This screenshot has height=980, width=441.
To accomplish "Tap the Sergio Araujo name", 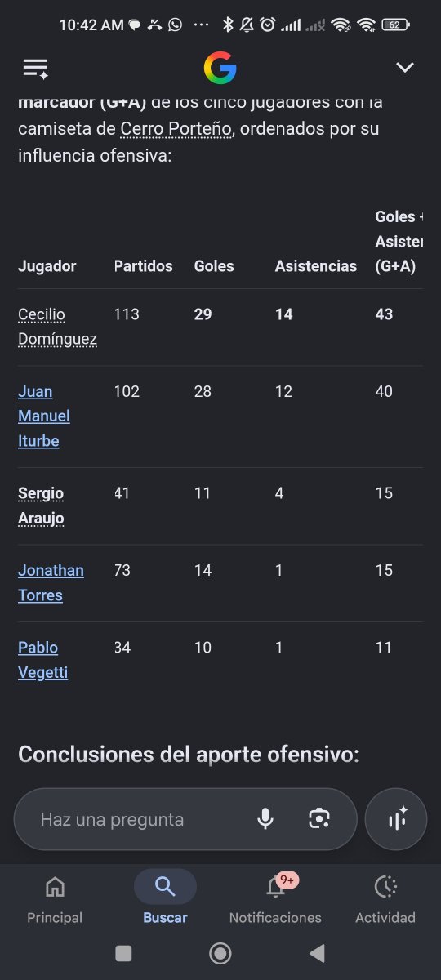I will tap(41, 506).
